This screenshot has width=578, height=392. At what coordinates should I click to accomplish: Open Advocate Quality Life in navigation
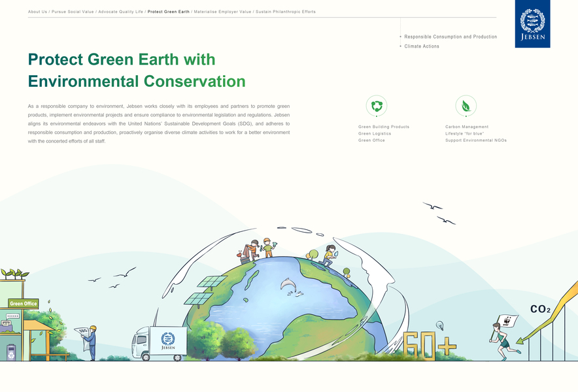pos(120,12)
